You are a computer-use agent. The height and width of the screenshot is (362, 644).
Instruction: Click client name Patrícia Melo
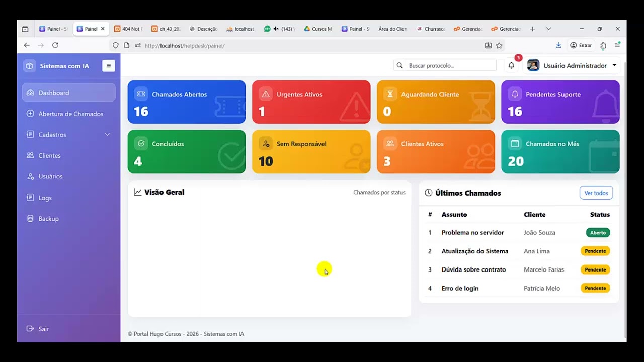(x=542, y=288)
